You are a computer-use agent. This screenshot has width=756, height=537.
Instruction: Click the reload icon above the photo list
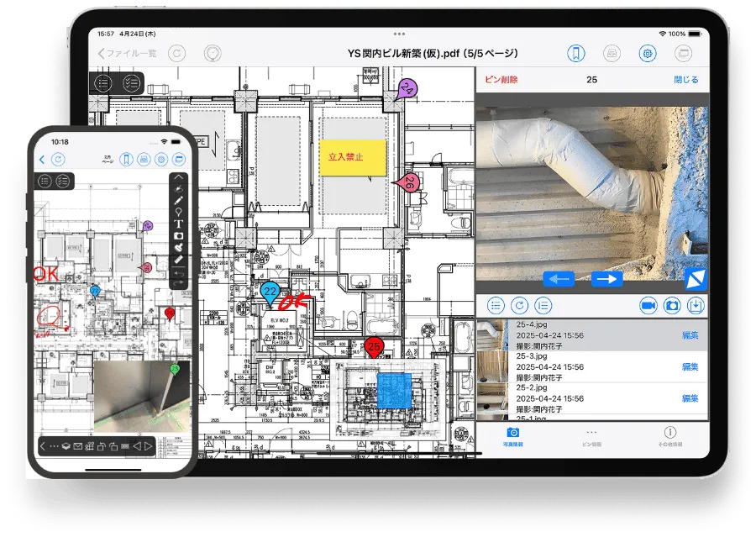tap(519, 305)
